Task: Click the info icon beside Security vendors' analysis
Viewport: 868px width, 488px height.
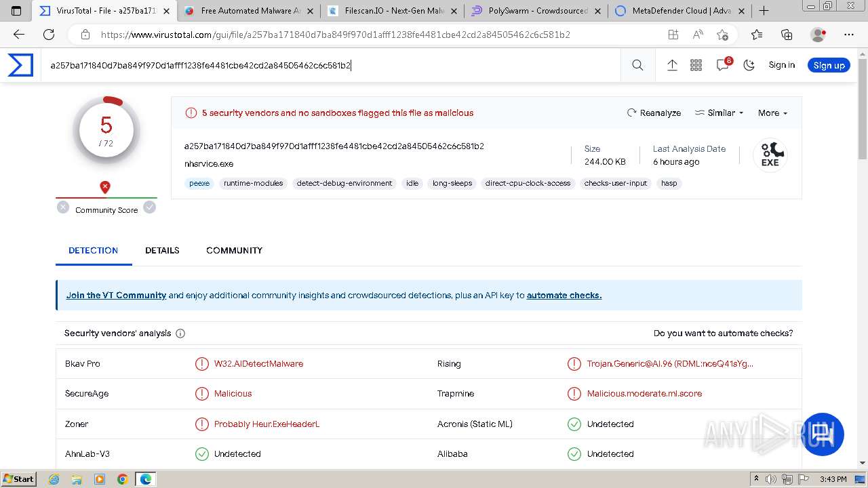Action: click(x=180, y=333)
